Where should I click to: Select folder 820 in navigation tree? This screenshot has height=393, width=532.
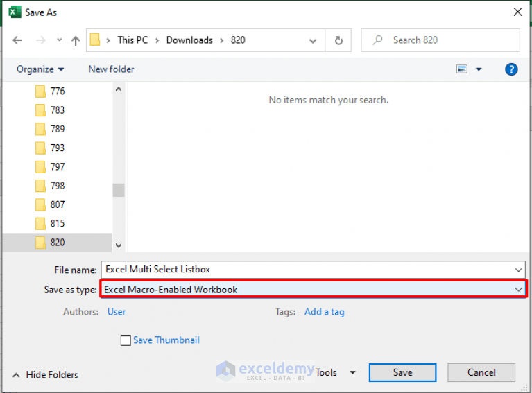(58, 243)
